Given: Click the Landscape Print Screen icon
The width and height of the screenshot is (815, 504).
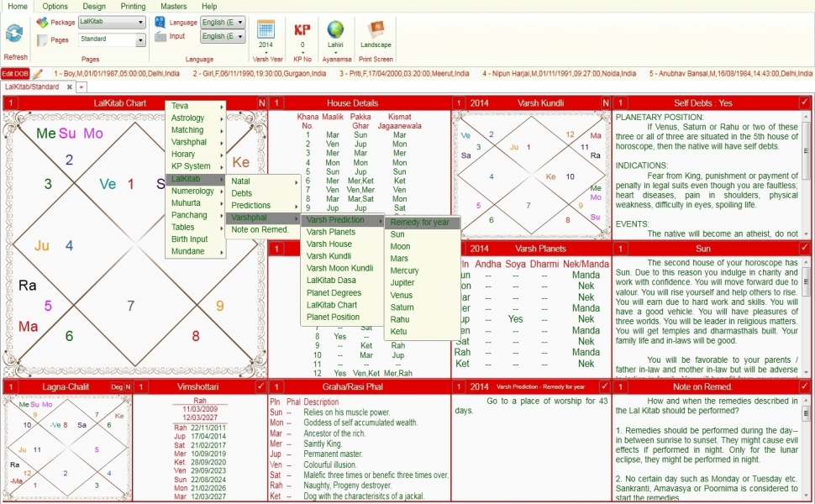Looking at the screenshot, I should tap(376, 29).
